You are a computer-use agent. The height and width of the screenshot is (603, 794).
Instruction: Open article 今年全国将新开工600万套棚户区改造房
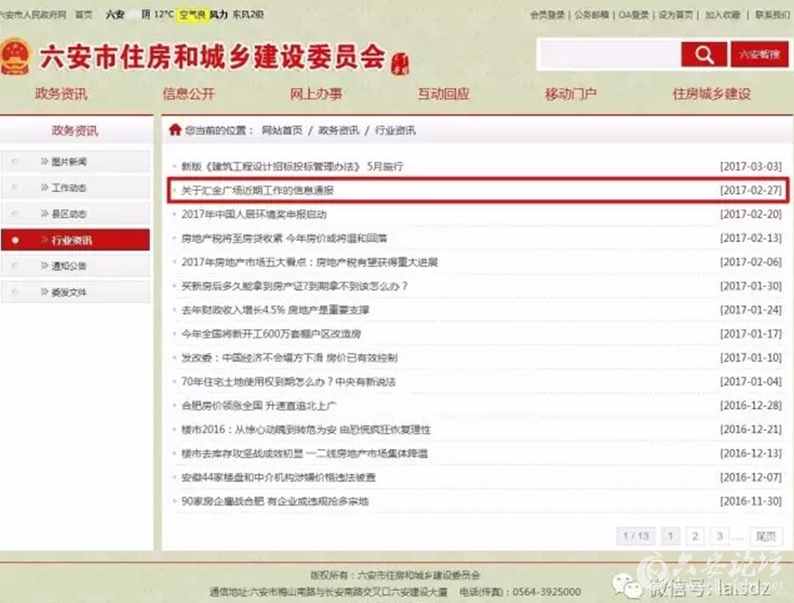tap(271, 334)
